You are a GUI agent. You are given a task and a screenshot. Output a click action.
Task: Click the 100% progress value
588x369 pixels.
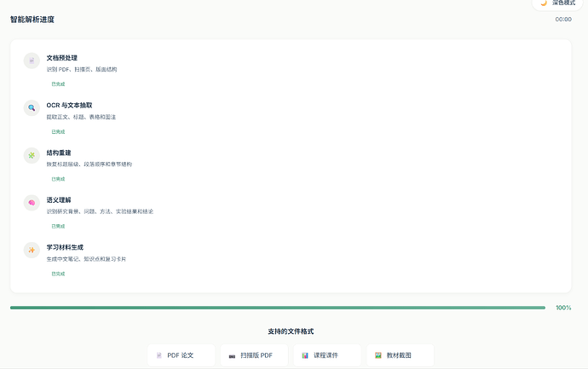(563, 308)
